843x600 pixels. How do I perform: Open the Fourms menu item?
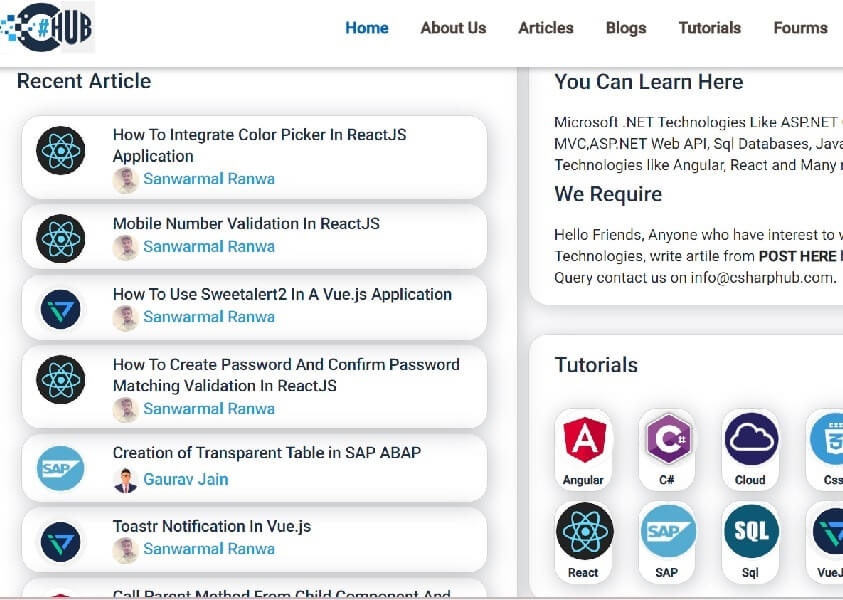800,28
